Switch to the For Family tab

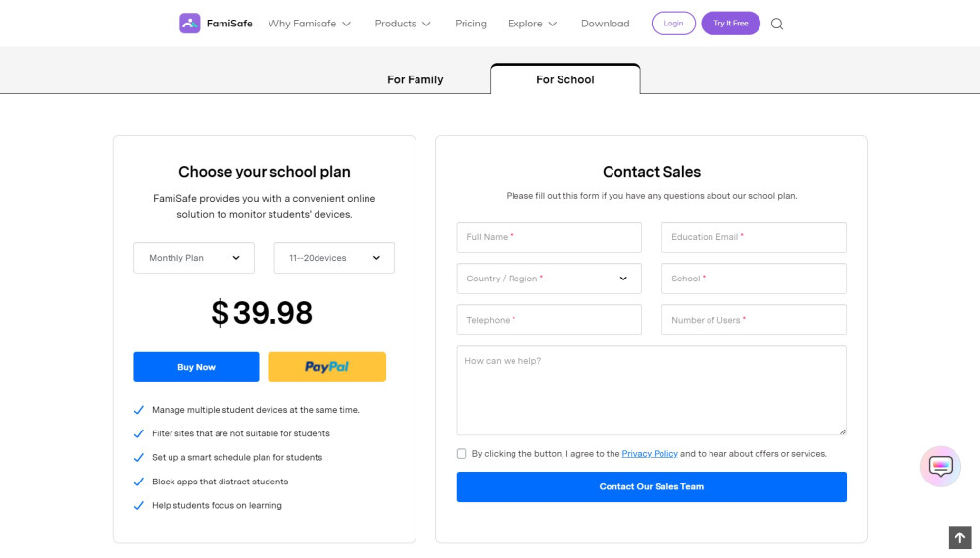(416, 79)
